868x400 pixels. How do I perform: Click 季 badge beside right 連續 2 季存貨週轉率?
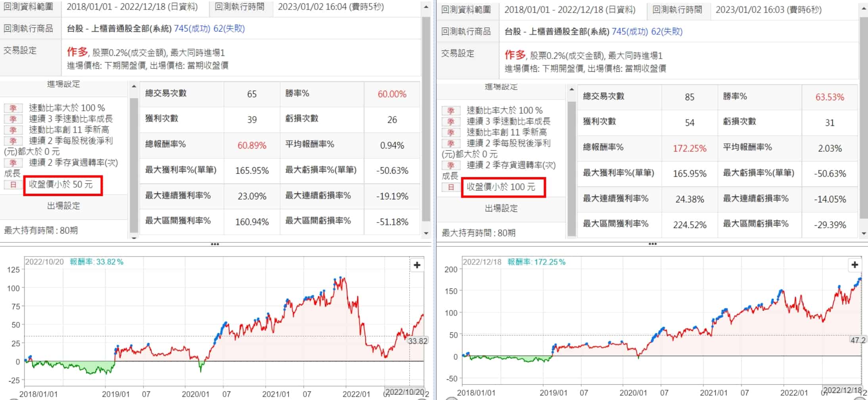coord(451,165)
